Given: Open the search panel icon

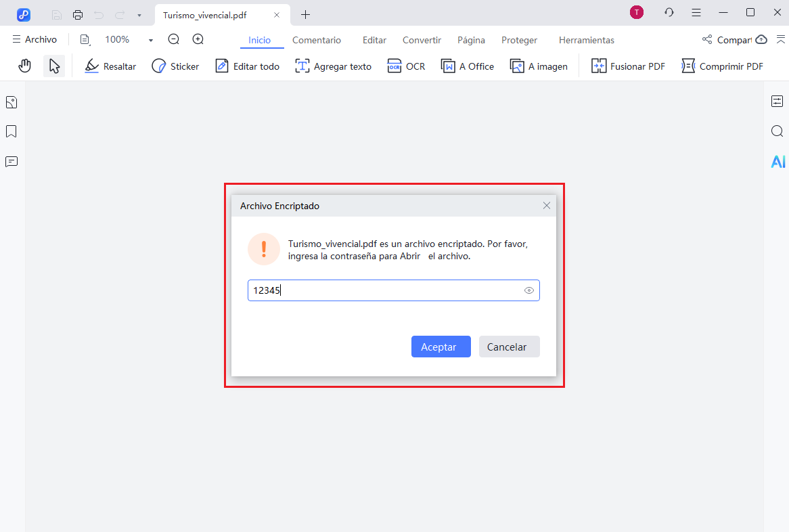Looking at the screenshot, I should pyautogui.click(x=777, y=131).
